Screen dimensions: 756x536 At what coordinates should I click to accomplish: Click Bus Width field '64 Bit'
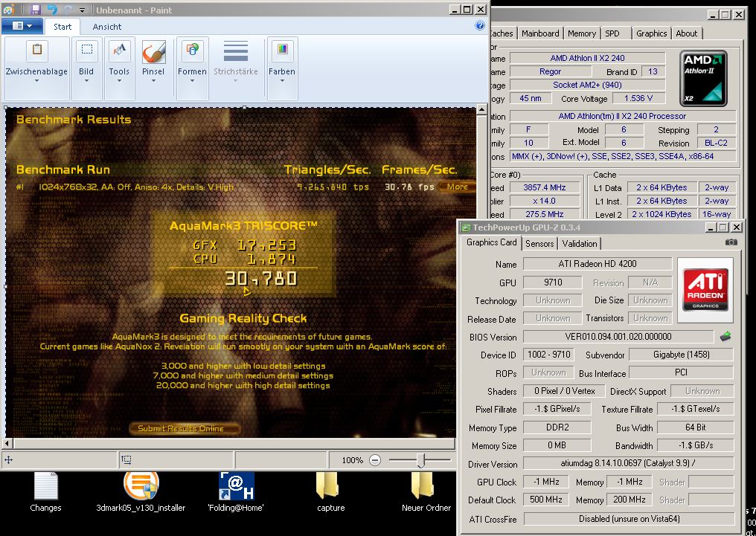point(695,427)
